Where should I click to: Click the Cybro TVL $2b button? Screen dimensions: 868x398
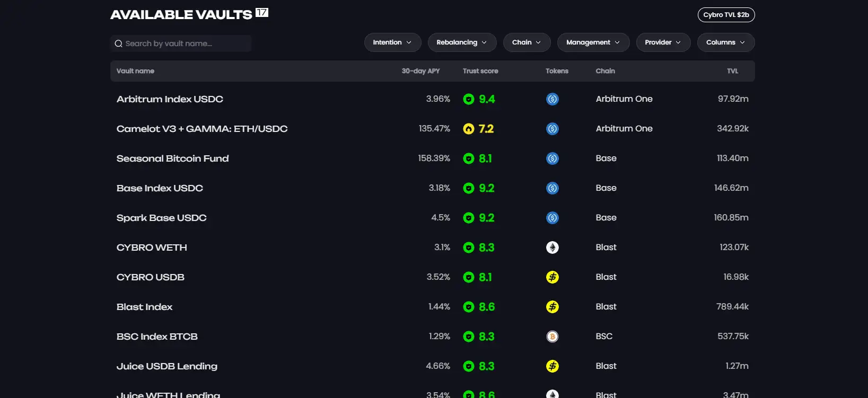click(726, 15)
